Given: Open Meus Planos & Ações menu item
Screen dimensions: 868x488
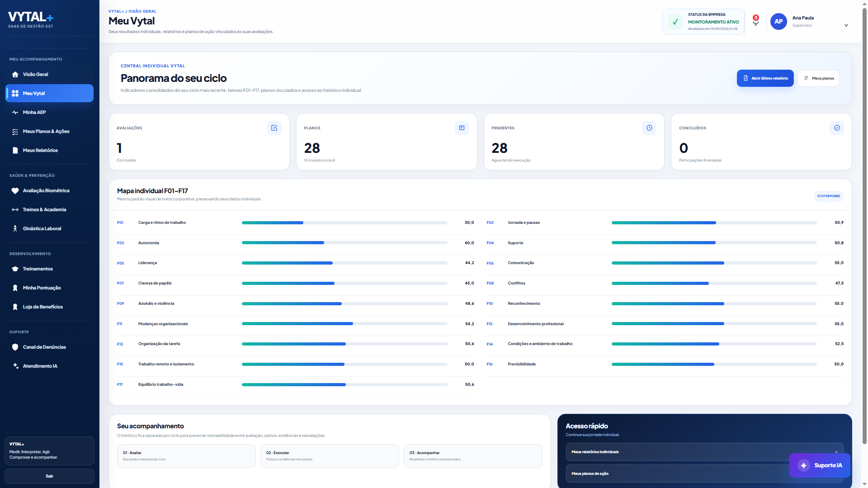Looking at the screenshot, I should 49,132.
